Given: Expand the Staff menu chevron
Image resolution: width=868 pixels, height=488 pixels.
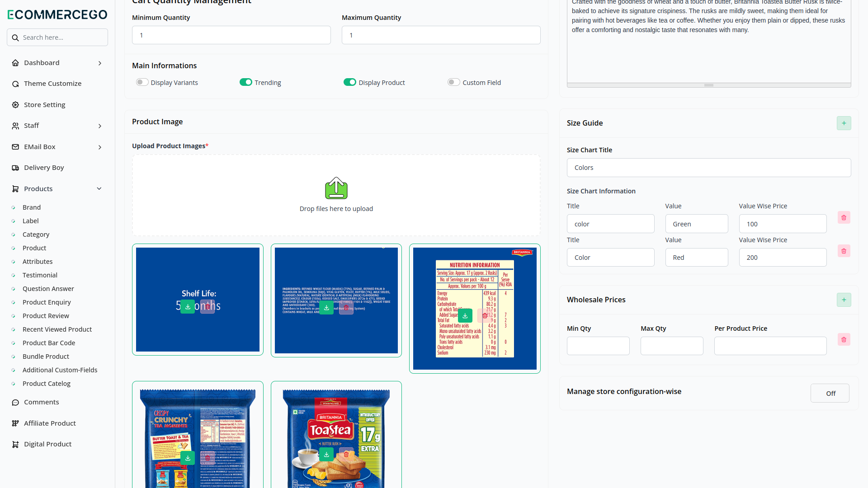Looking at the screenshot, I should point(100,126).
